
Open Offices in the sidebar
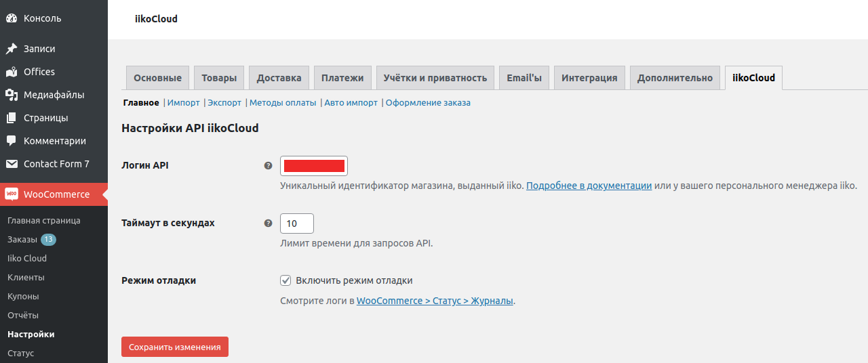point(54,72)
